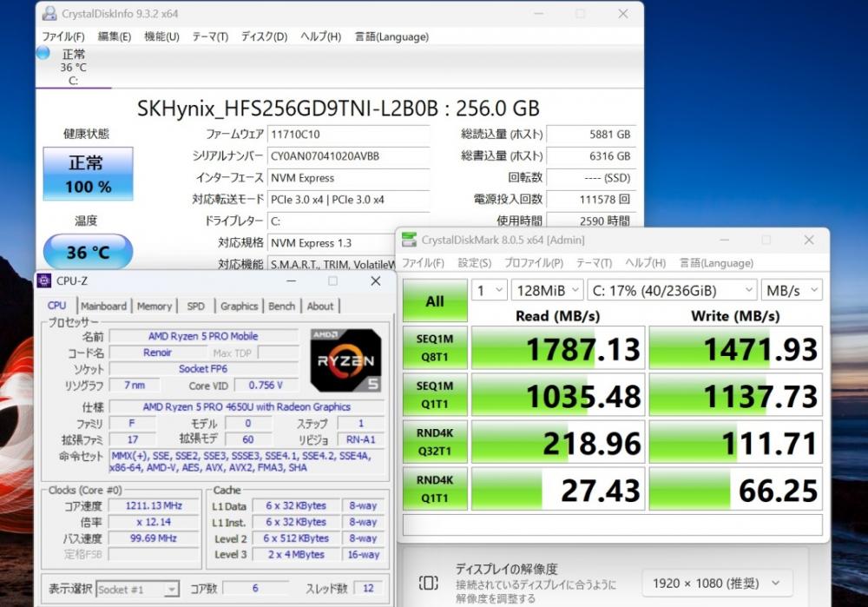Open ヘルプ(H) menu in CrystalDiskMark
Screen dimensions: 868x607
646,263
